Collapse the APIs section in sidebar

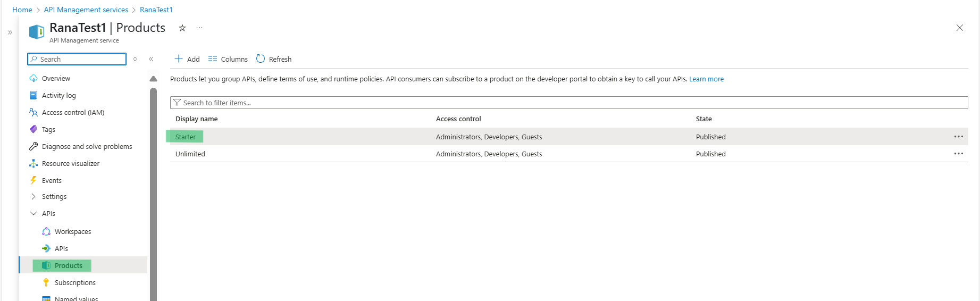tap(33, 213)
